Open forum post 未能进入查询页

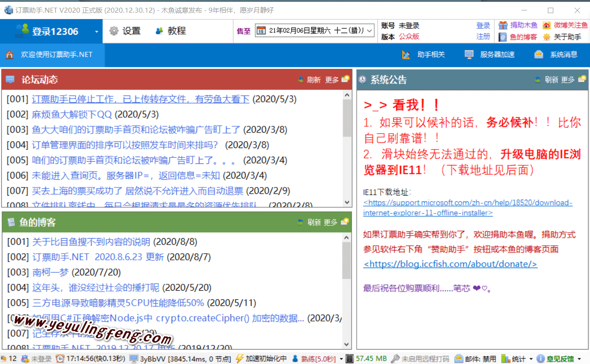point(126,175)
